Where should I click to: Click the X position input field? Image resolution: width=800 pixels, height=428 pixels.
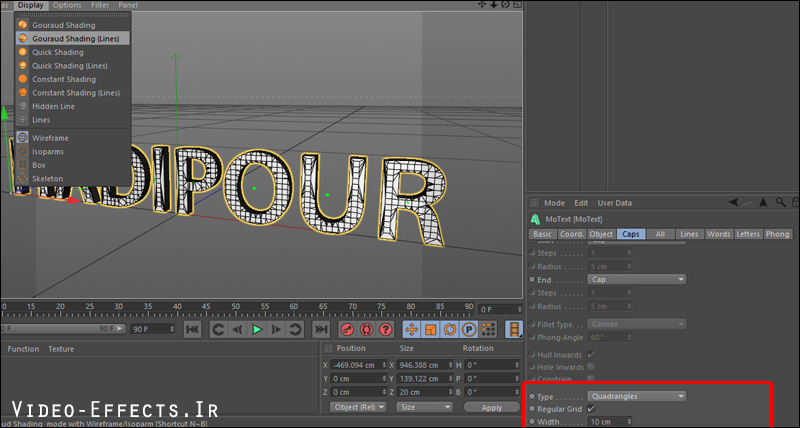(359, 365)
